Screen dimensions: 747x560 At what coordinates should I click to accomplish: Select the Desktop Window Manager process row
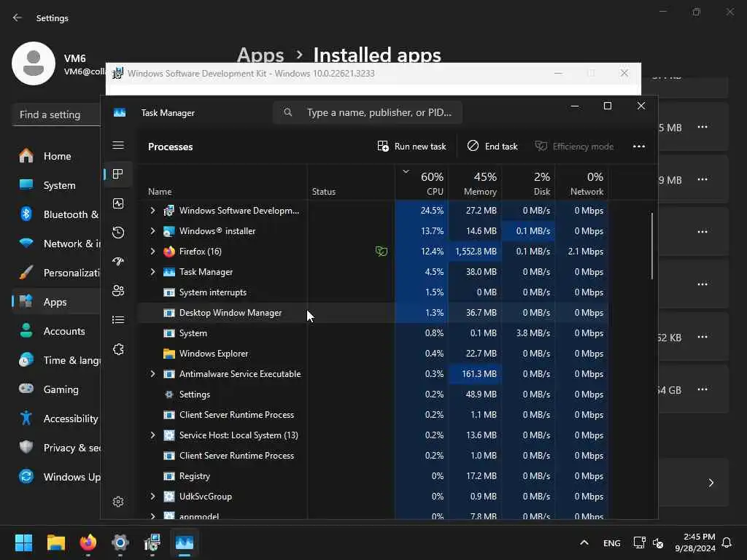click(373, 313)
